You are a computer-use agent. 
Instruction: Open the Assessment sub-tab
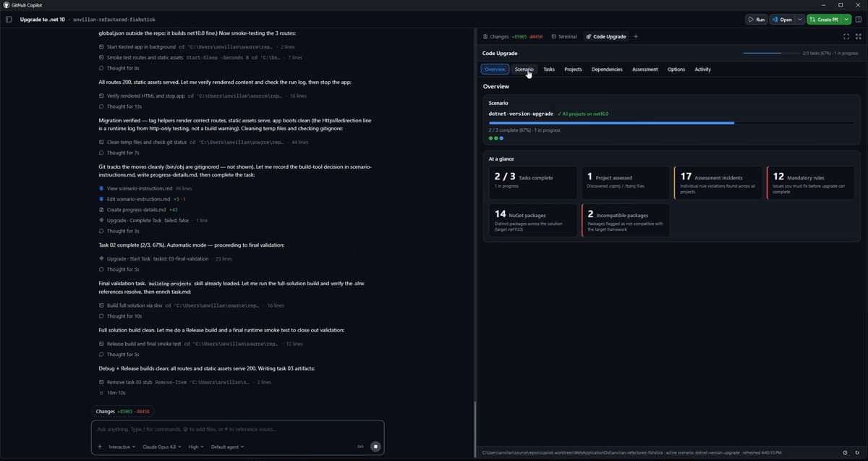[644, 69]
